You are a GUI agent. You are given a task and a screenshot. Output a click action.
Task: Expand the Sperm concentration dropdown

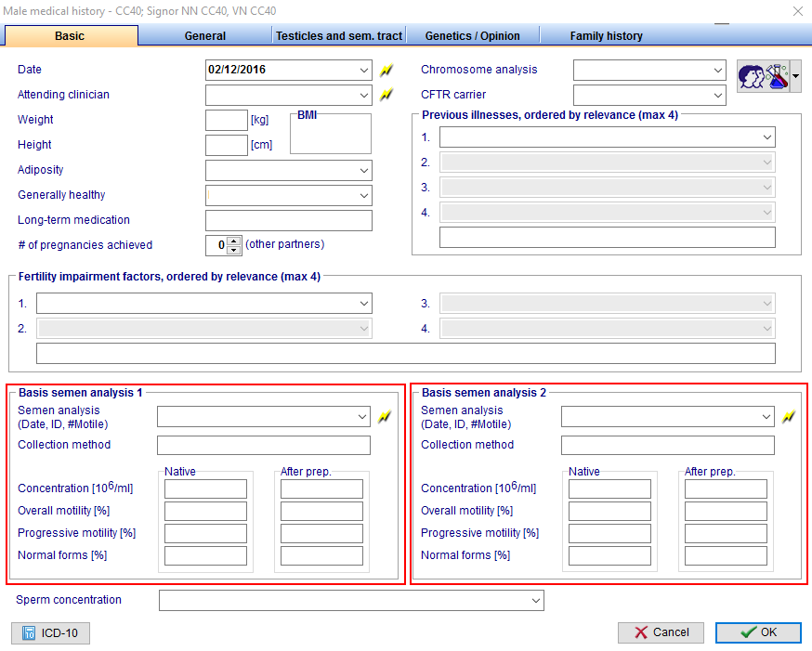coord(536,600)
